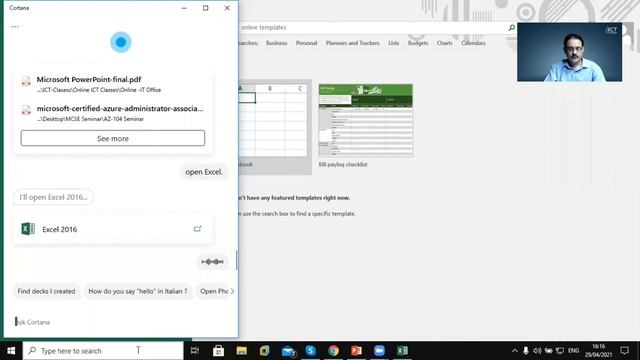Select the Bill paying checklist template
Image resolution: width=640 pixels, height=360 pixels.
click(x=366, y=120)
